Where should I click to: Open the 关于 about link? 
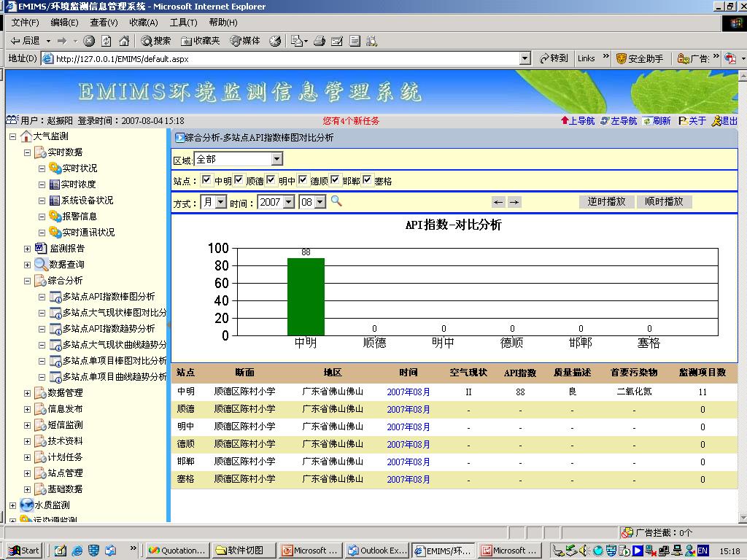tap(693, 121)
